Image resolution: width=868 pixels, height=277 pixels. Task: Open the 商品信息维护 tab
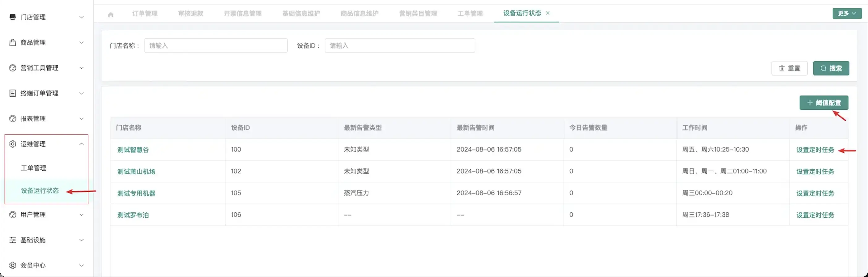(360, 14)
